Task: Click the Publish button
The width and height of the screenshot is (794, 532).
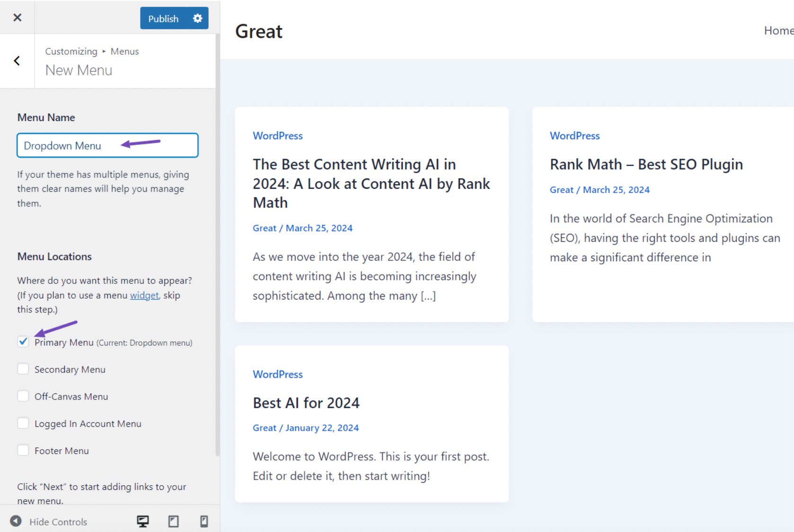Action: tap(164, 18)
